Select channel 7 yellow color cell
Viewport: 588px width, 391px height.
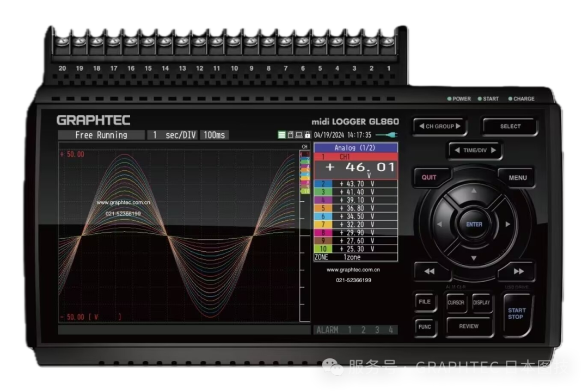[323, 225]
